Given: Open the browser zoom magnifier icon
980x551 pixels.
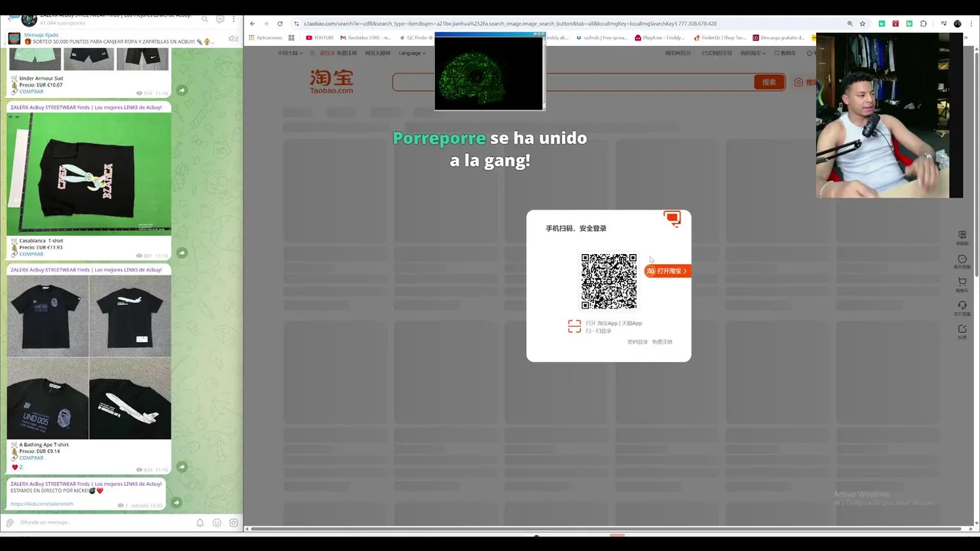Looking at the screenshot, I should [850, 24].
